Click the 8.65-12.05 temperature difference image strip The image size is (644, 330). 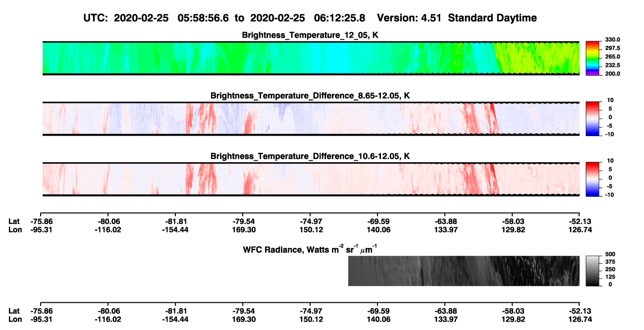(311, 118)
